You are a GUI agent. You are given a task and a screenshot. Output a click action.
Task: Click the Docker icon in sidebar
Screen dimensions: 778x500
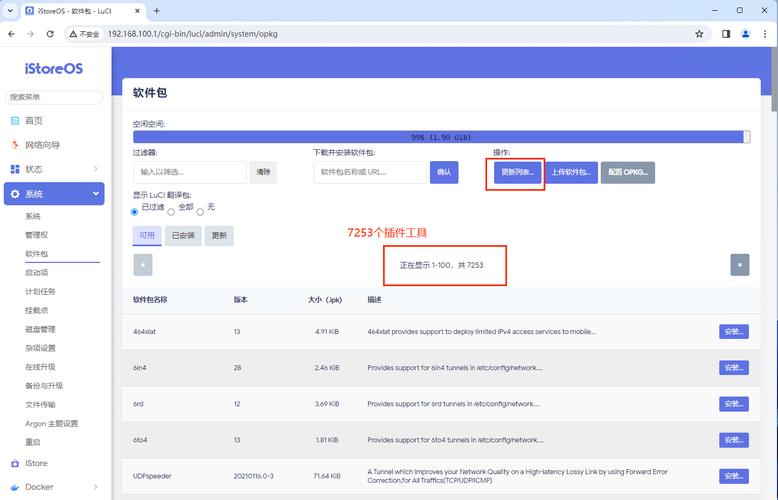pyautogui.click(x=15, y=487)
